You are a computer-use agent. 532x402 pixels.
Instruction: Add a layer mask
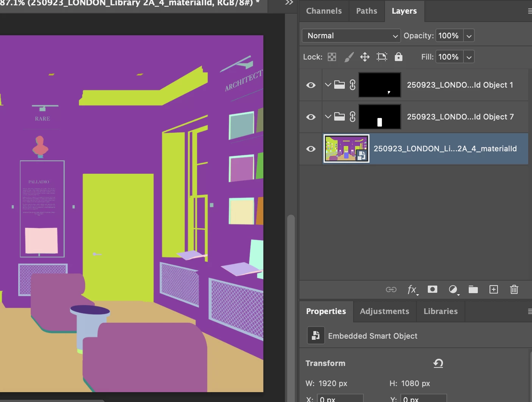(x=432, y=289)
